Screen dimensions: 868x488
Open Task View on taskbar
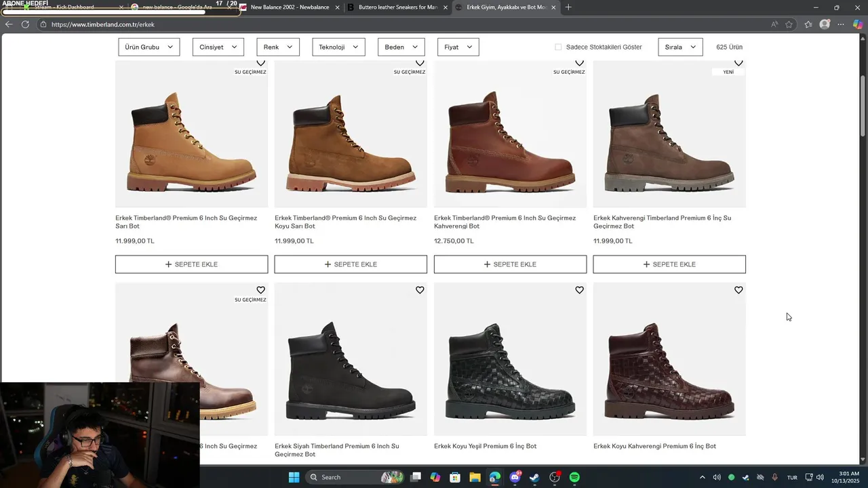click(x=416, y=477)
